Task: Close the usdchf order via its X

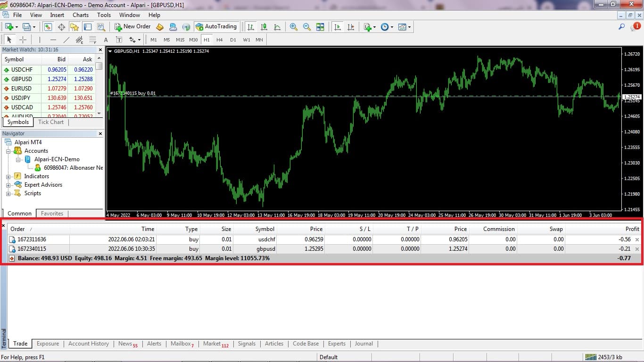Action: [637, 239]
